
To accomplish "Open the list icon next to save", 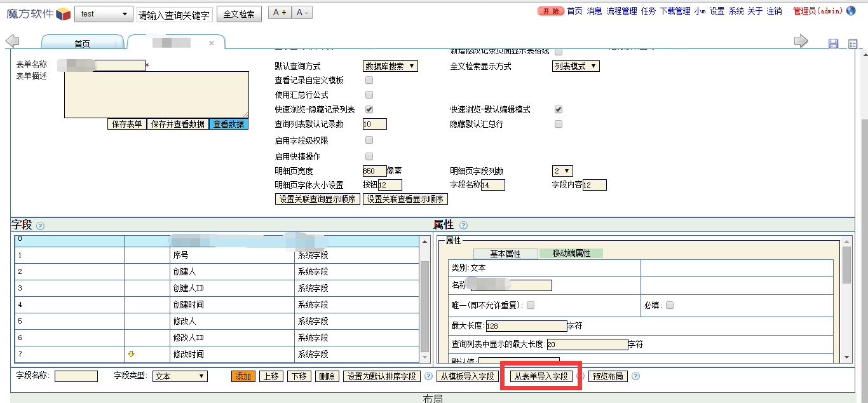I will 853,44.
